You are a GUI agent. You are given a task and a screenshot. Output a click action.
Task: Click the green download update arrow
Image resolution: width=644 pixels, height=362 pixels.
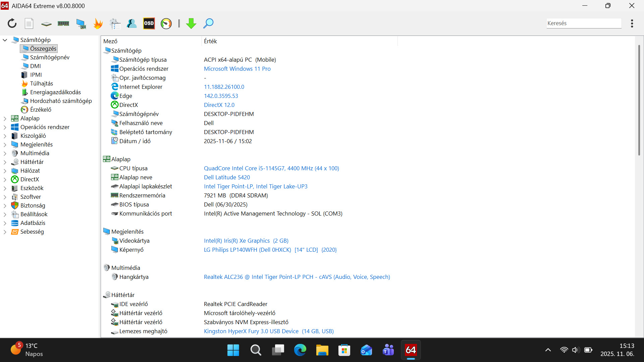[191, 23]
